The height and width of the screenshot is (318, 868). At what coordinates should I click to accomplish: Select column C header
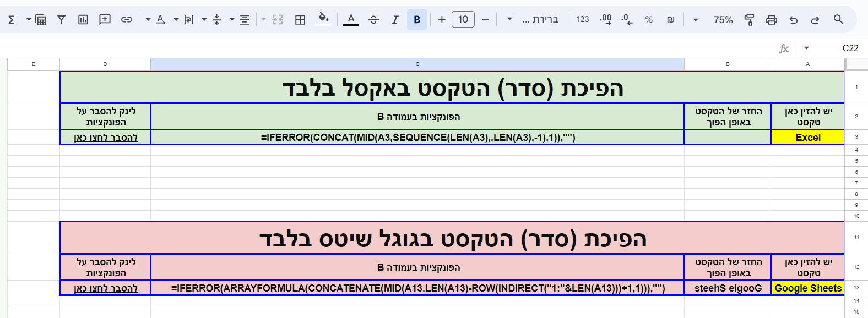pyautogui.click(x=417, y=64)
